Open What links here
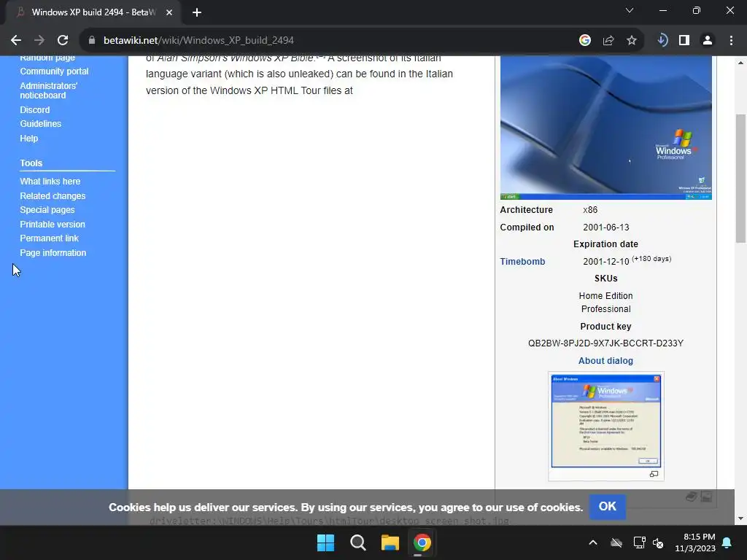The image size is (747, 560). [x=50, y=182]
